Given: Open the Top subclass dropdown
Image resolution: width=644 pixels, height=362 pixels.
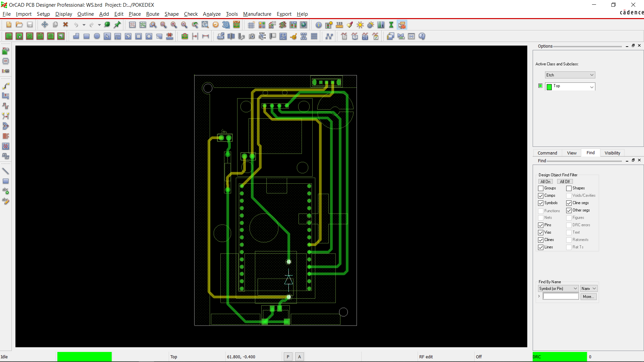Looking at the screenshot, I should coord(570,86).
